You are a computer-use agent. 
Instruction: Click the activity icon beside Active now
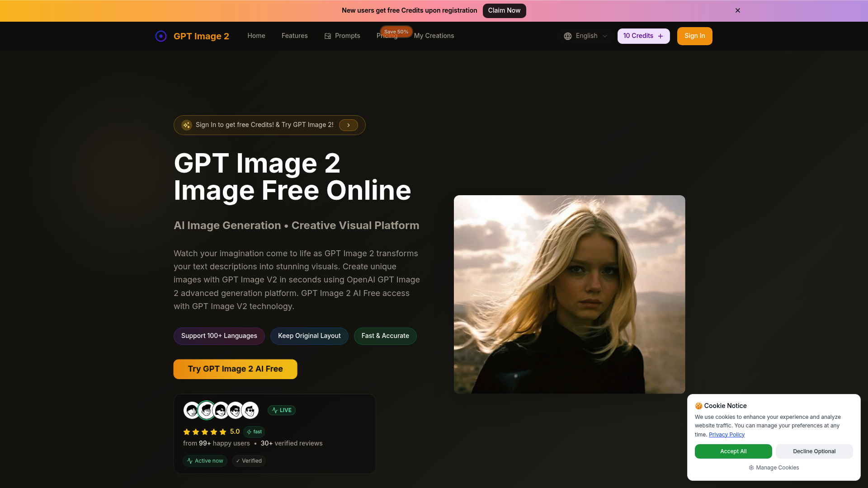click(x=189, y=460)
